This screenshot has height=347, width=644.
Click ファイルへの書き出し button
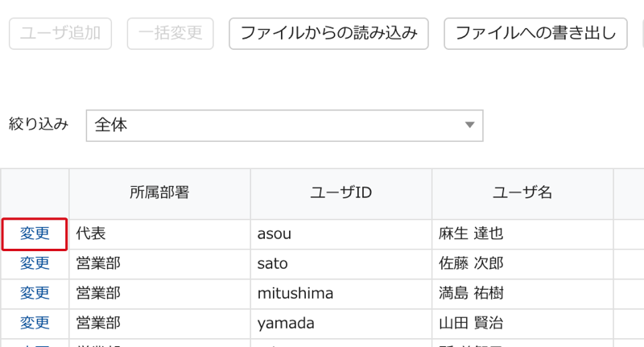tap(535, 33)
